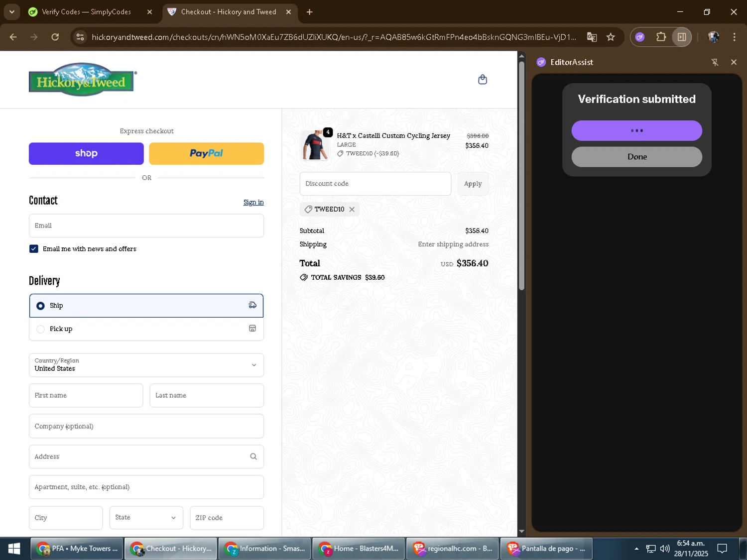Select the Checkout - Hickory and Tweed tab
This screenshot has width=747, height=560.
(229, 12)
